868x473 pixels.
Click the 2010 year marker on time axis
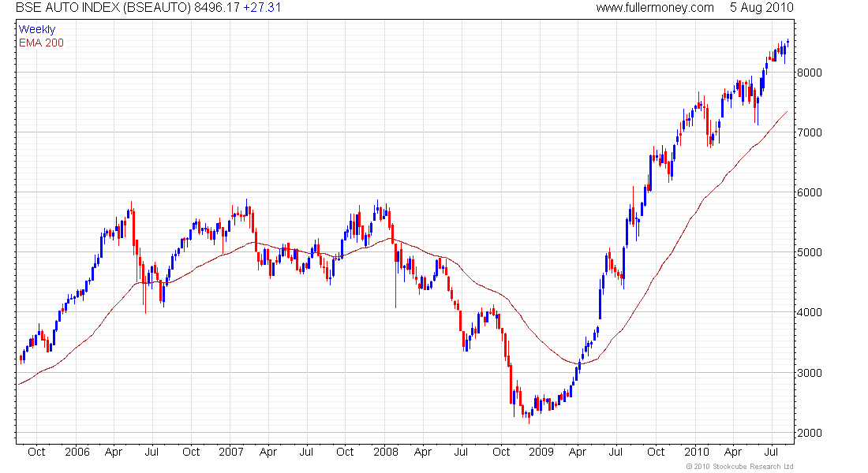tap(696, 452)
